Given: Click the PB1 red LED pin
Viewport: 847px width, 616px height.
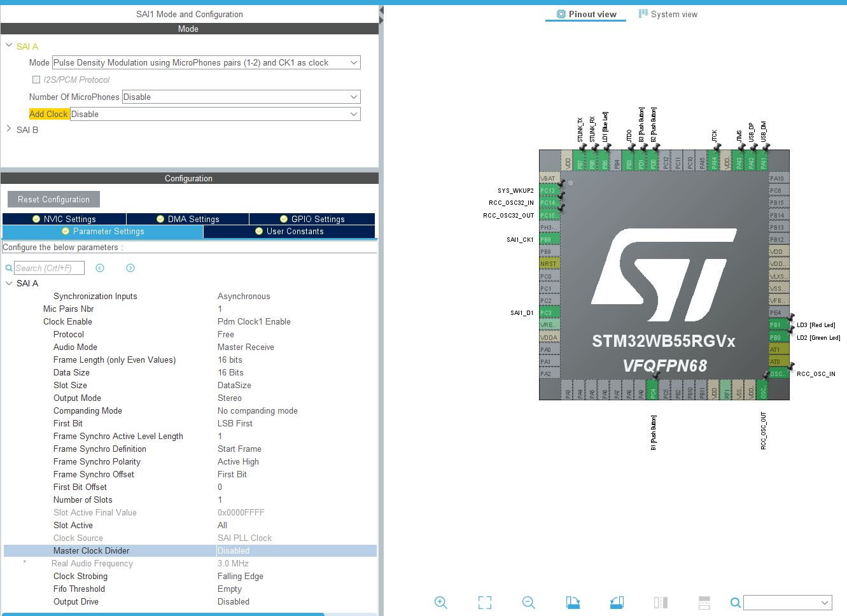Looking at the screenshot, I should [x=779, y=325].
